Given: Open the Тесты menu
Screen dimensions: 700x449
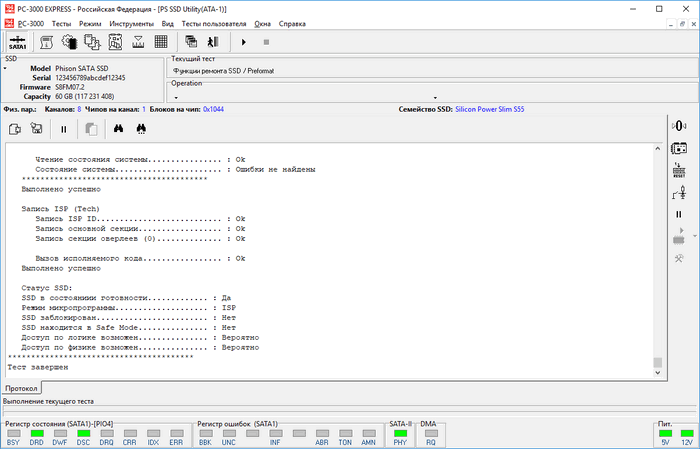Looking at the screenshot, I should [61, 21].
